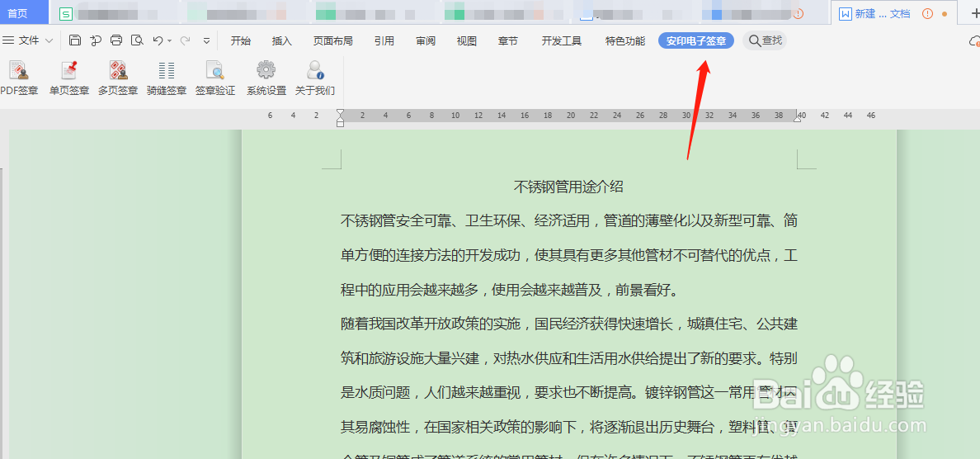Screen dimensions: 980x459
Task: Switch to the 审阅 ribbon tab
Action: tap(426, 40)
